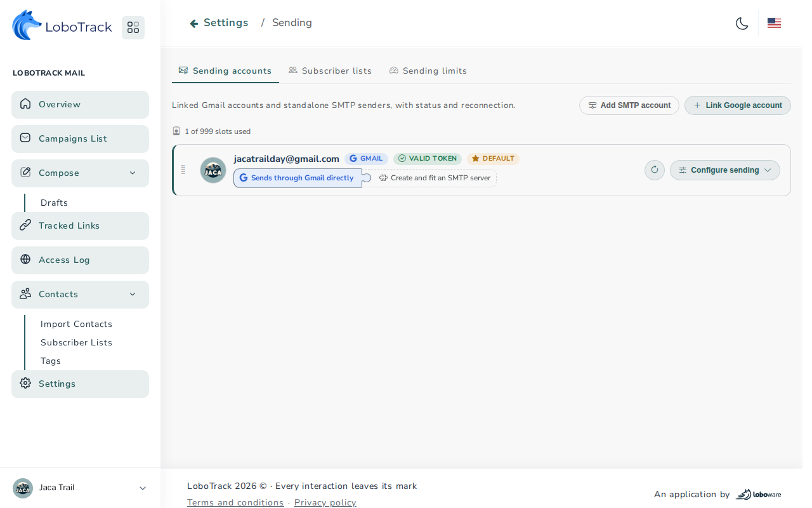Open the US flag language selector

[774, 23]
